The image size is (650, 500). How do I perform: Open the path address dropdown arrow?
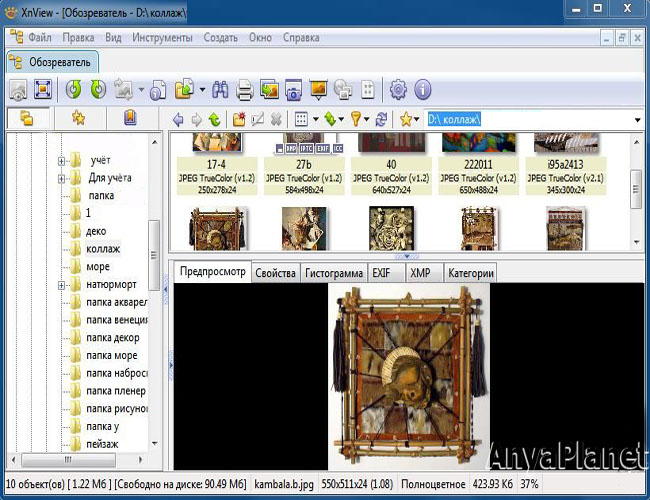coord(637,120)
